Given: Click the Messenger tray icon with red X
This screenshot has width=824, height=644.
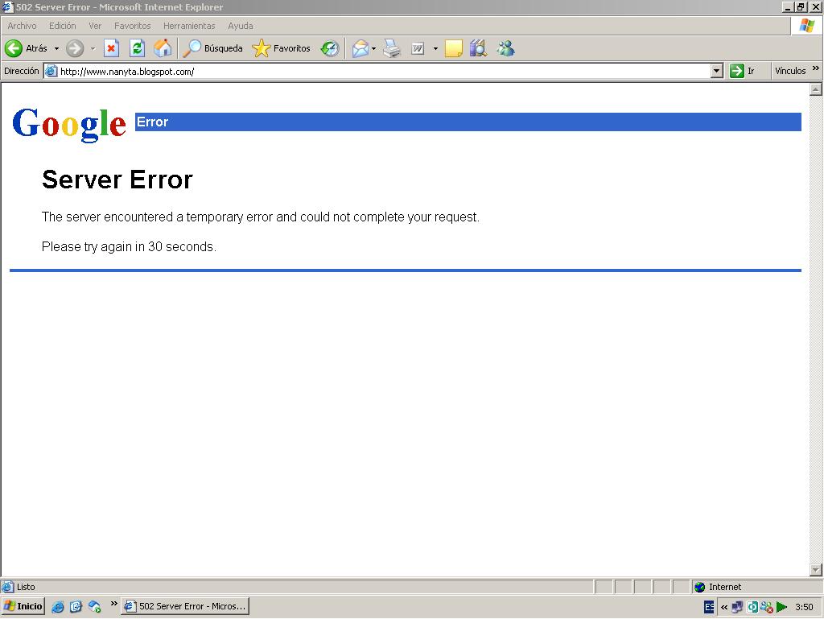Looking at the screenshot, I should (767, 607).
